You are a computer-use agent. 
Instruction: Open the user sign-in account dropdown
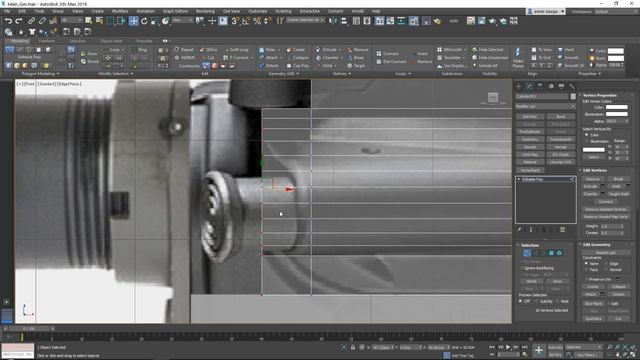(x=546, y=11)
